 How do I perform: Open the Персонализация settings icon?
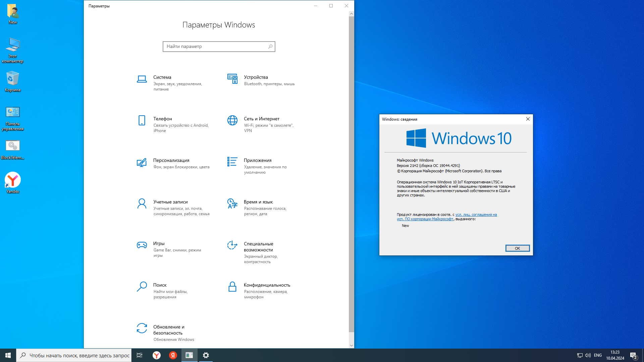pos(142,163)
